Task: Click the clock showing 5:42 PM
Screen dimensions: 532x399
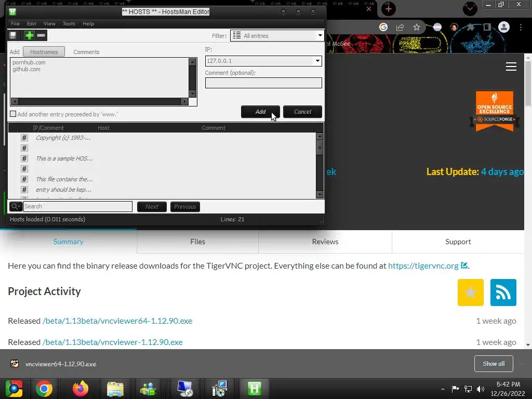Action: point(508,384)
